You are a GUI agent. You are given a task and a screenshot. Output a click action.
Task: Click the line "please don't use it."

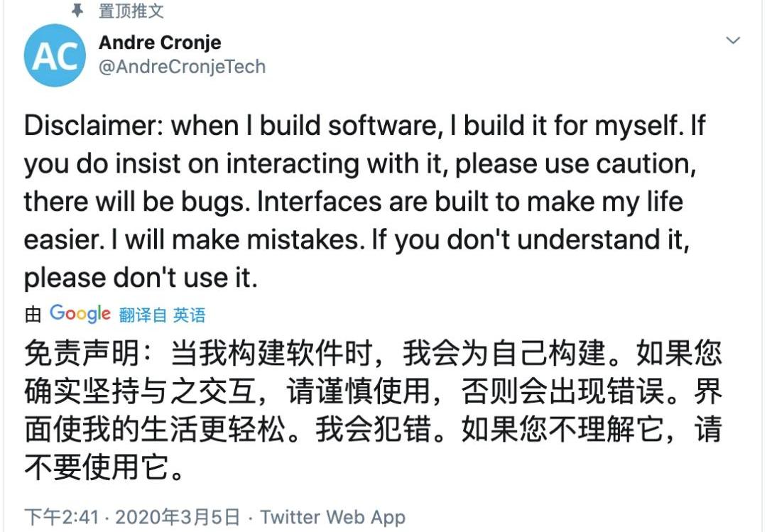pyautogui.click(x=140, y=278)
